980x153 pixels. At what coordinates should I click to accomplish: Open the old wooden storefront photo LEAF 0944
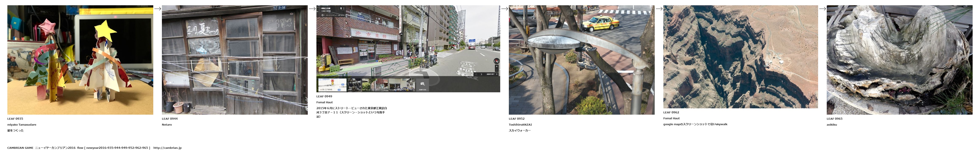tap(235, 60)
